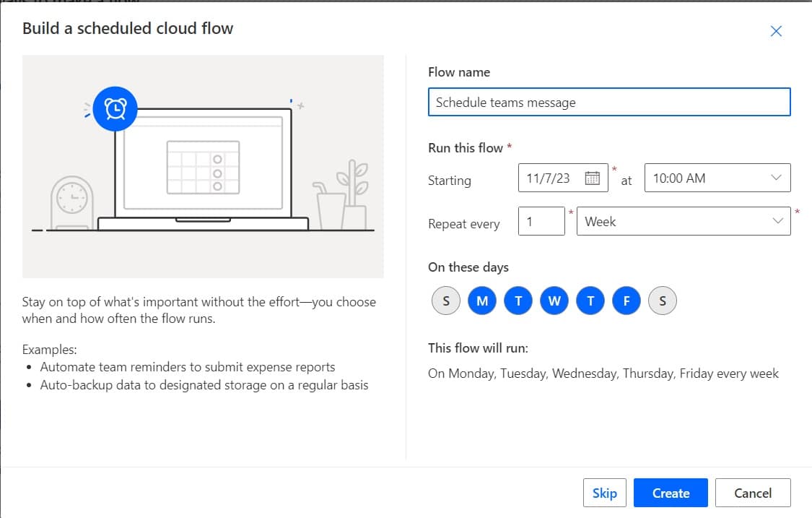Click the chevron on the Week selector
The height and width of the screenshot is (518, 812).
point(778,221)
